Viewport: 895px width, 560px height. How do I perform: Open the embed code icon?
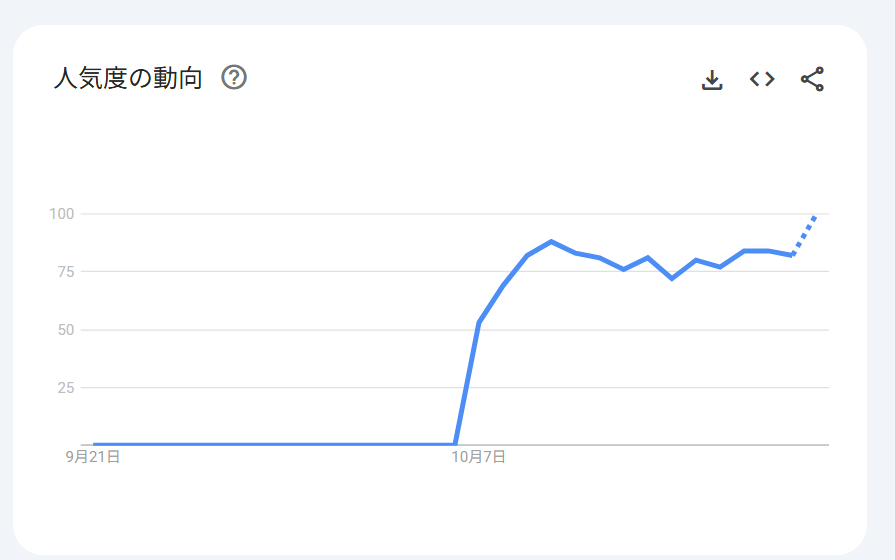point(762,79)
